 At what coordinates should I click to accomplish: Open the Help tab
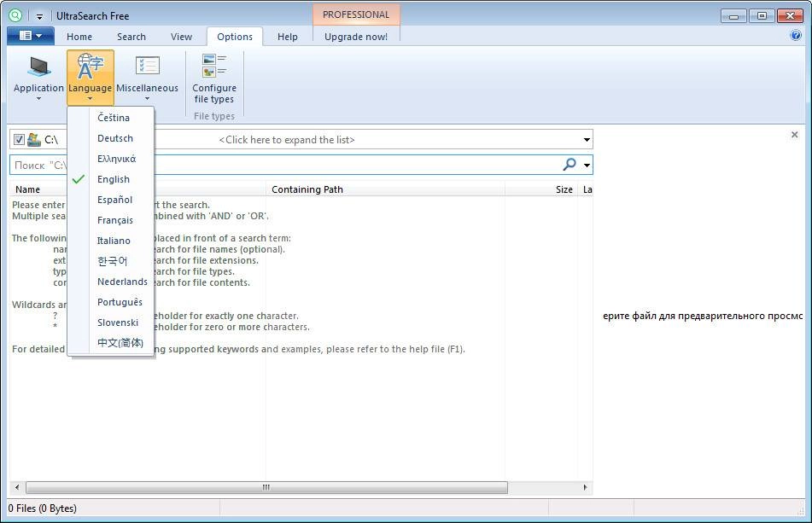point(288,37)
